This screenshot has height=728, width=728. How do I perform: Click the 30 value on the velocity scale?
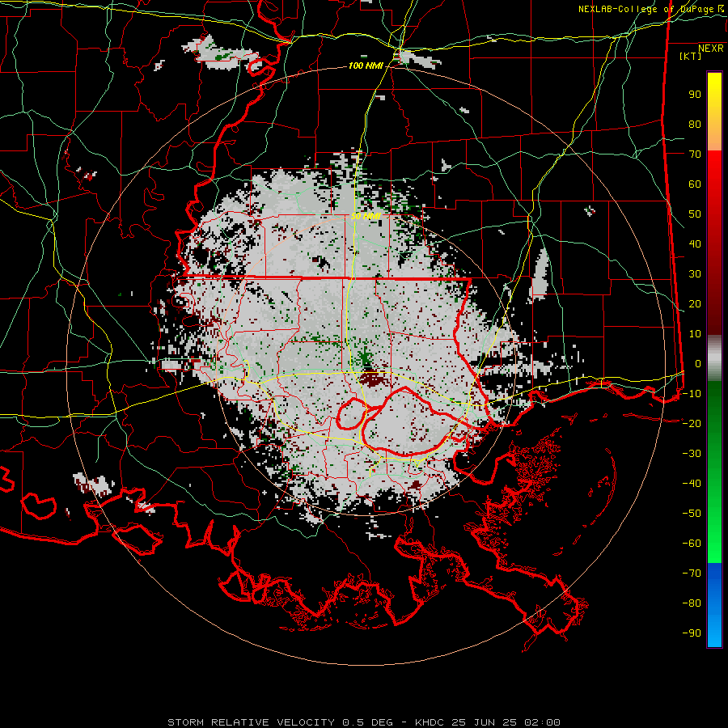pyautogui.click(x=695, y=274)
